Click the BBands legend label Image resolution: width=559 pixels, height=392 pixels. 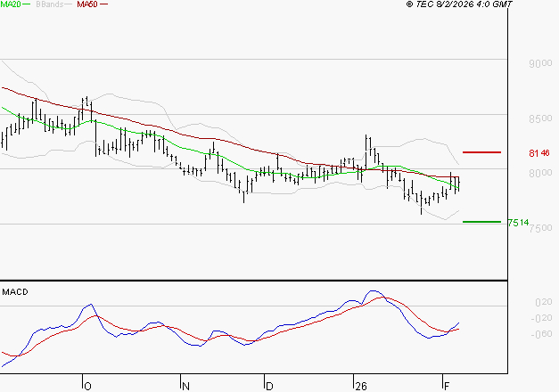[x=50, y=4]
